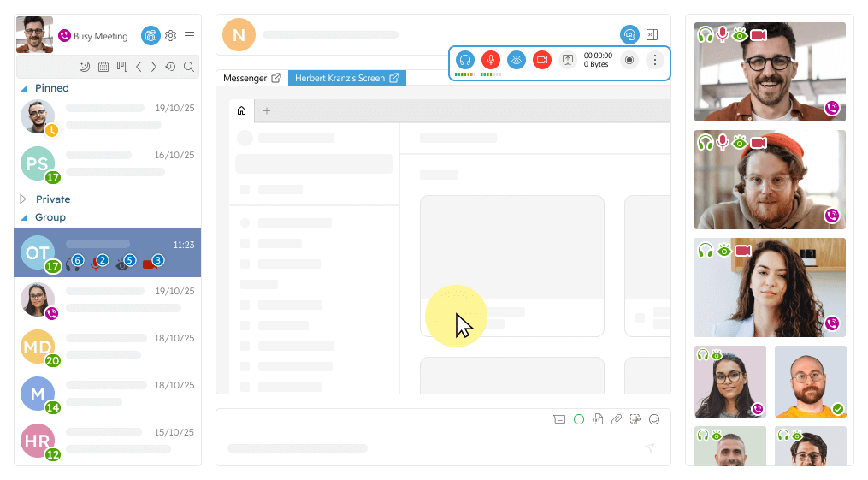The image size is (868, 480).
Task: Start recording with the record button
Action: (629, 60)
